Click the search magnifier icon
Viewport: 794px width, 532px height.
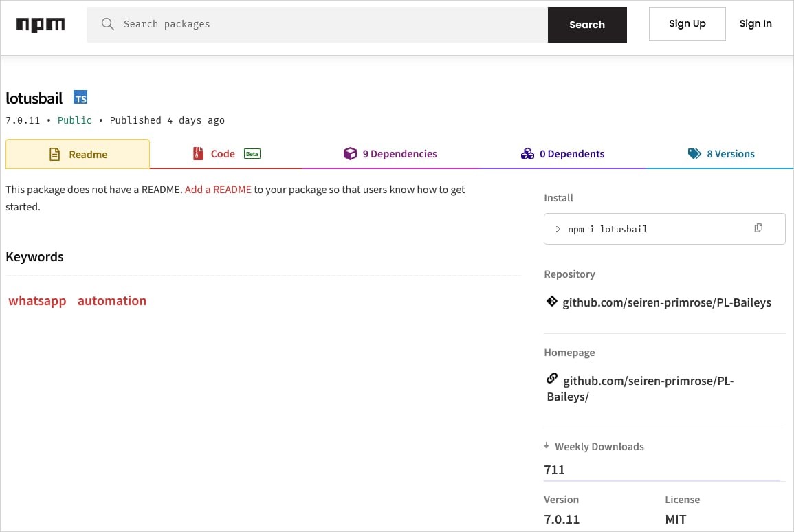click(107, 24)
